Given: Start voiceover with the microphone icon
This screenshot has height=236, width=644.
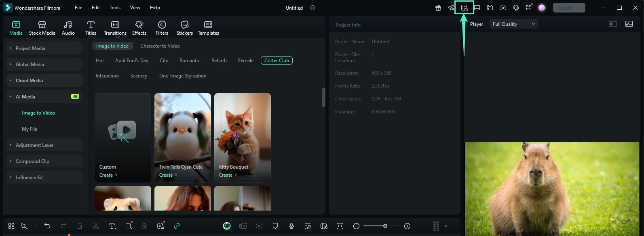Looking at the screenshot, I should click(291, 226).
